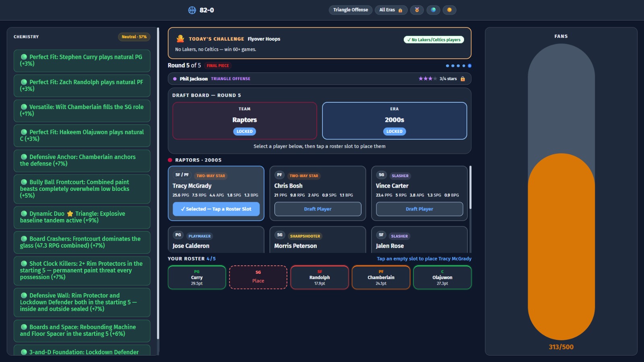The height and width of the screenshot is (362, 644).
Task: Toggle the sun theme icon button
Action: click(449, 10)
